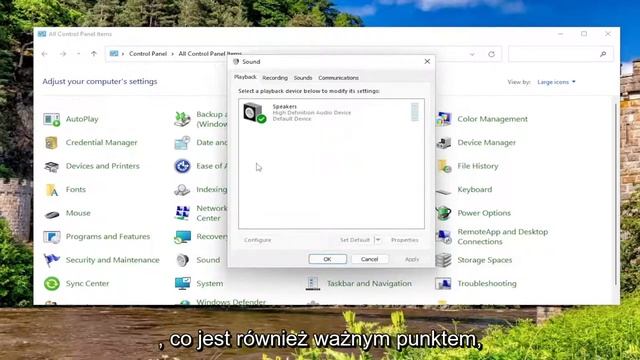Viewport: 640px width, 360px height.
Task: Open the Indexing Options icon
Action: coord(182,189)
